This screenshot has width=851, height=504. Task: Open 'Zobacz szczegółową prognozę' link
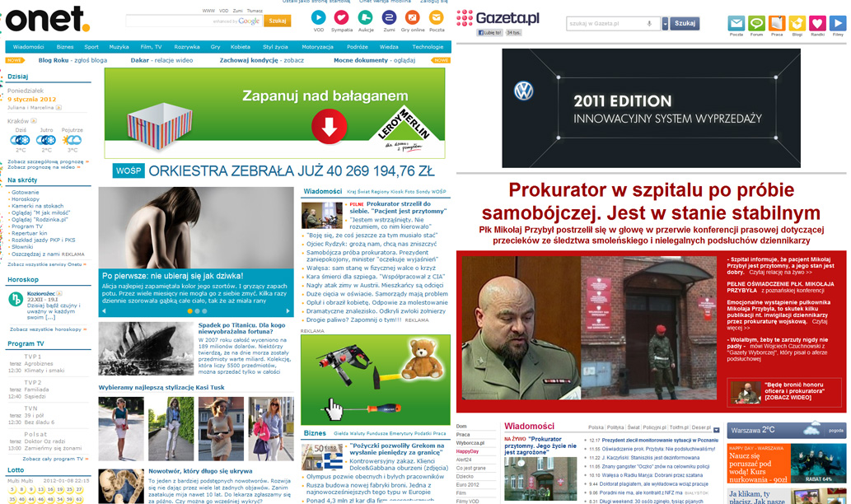(x=47, y=161)
